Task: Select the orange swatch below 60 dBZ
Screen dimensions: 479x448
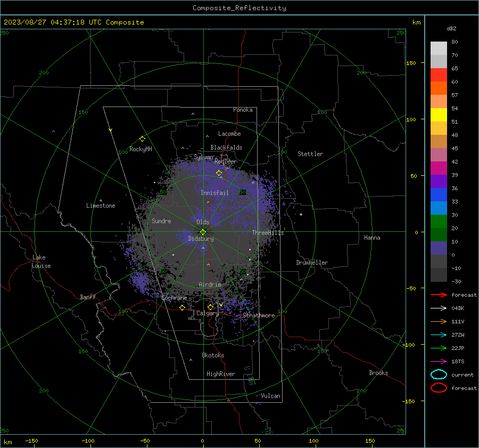Action: point(439,88)
